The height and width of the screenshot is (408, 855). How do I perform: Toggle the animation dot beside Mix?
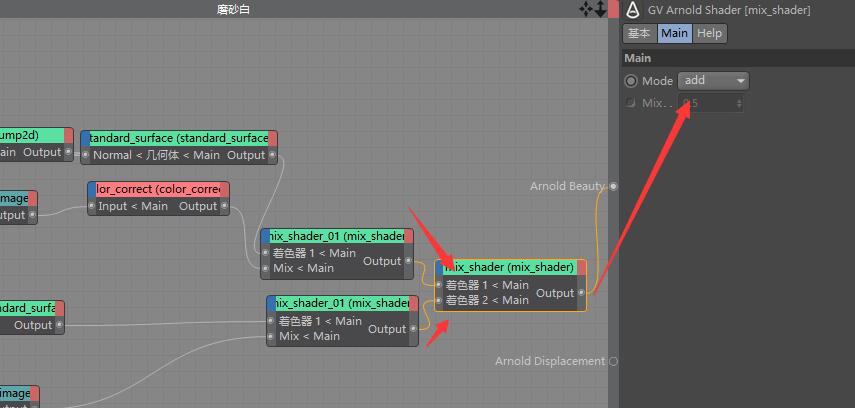(x=631, y=103)
